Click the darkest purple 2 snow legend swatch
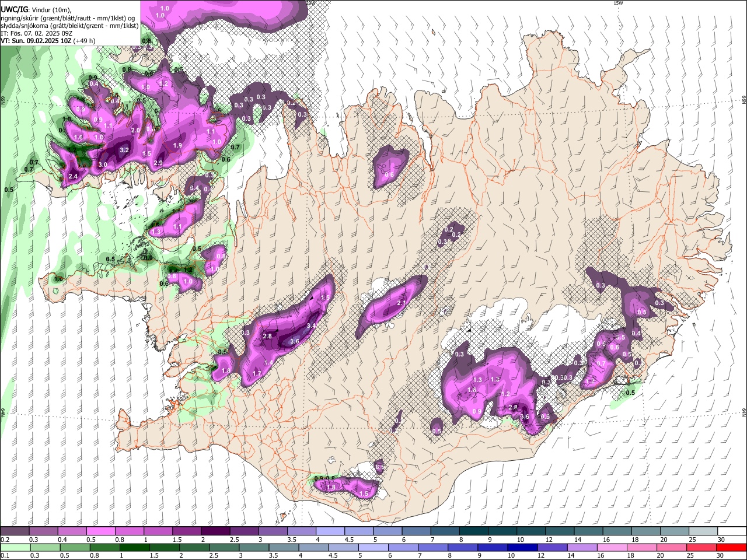This screenshot has height=560, width=747. (215, 531)
